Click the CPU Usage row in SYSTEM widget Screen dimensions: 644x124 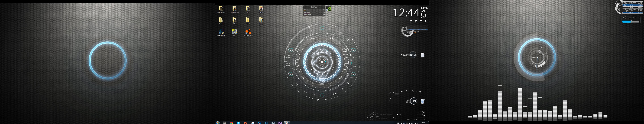click(x=314, y=10)
